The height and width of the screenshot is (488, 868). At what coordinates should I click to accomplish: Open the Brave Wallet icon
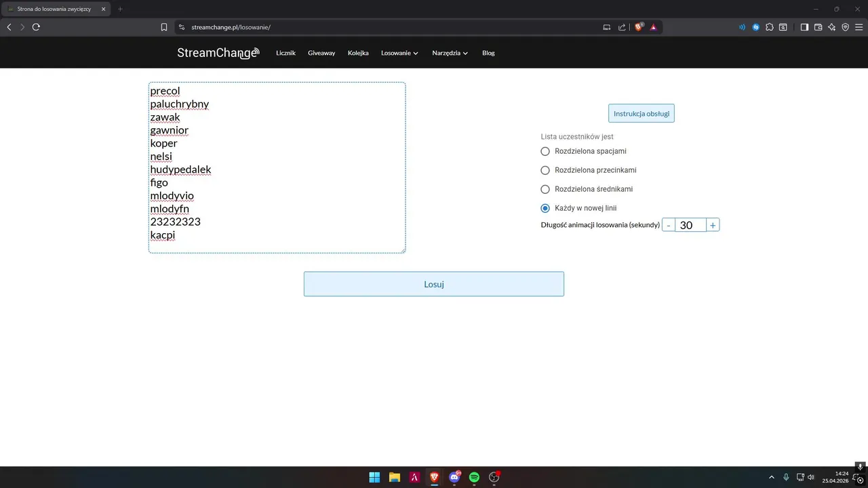click(818, 27)
